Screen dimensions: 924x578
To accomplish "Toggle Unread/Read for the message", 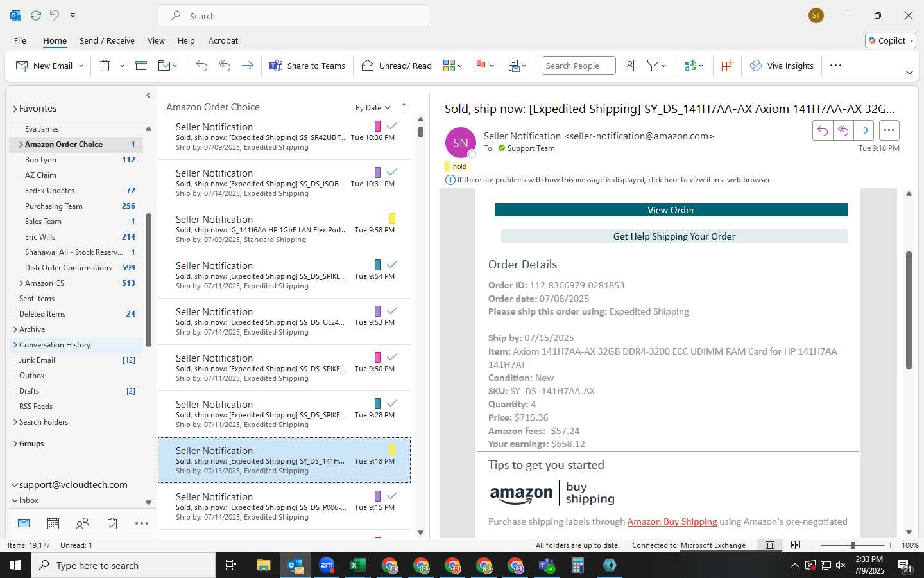I will coord(397,66).
